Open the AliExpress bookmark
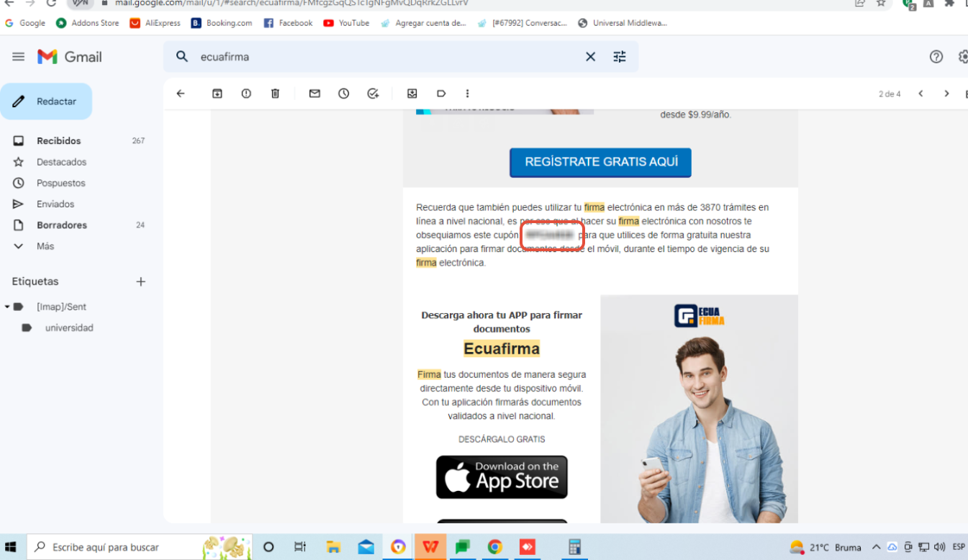Viewport: 968px width, 560px height. point(155,23)
